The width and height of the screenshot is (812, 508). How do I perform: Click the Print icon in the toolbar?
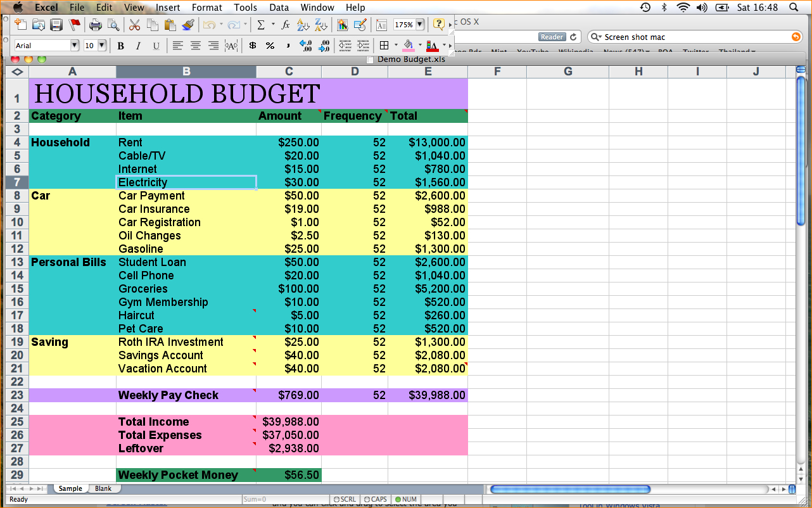(x=95, y=24)
